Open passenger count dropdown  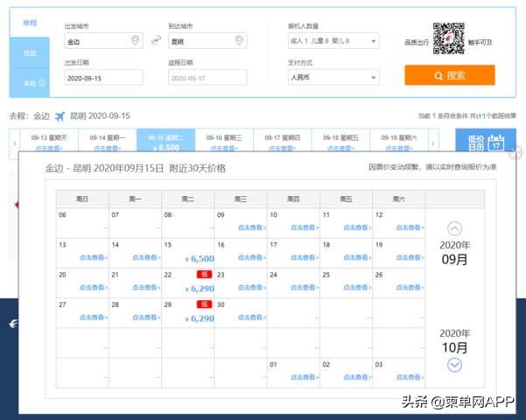[333, 41]
